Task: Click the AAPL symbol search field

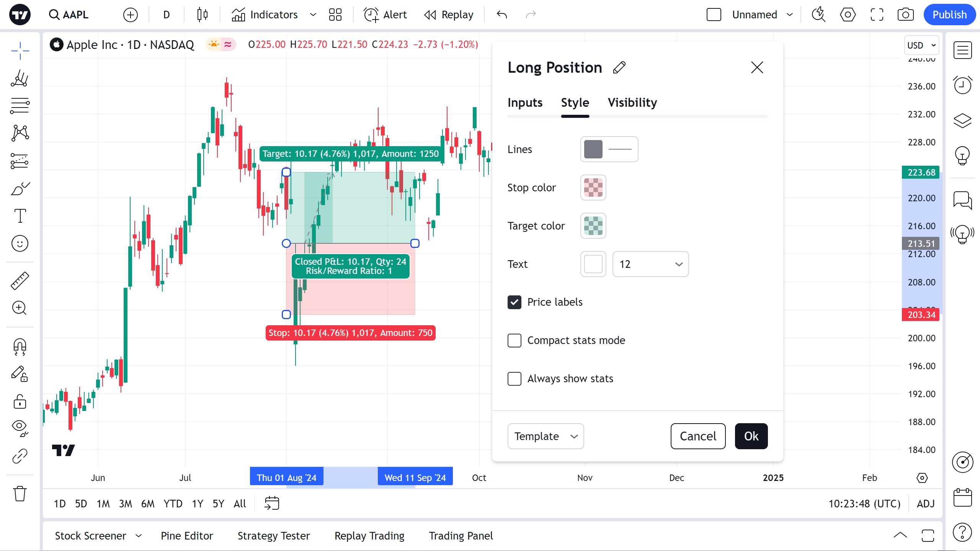Action: pos(69,15)
